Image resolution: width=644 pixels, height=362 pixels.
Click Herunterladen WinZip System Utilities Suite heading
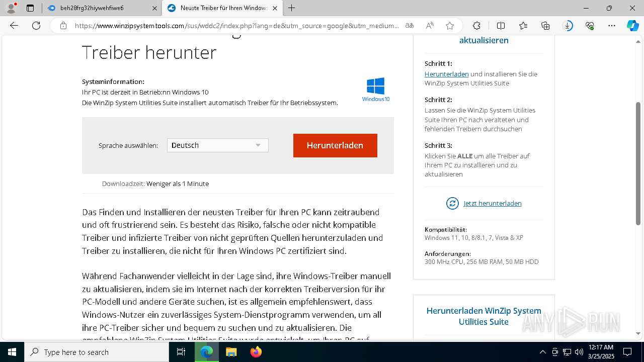point(484,316)
